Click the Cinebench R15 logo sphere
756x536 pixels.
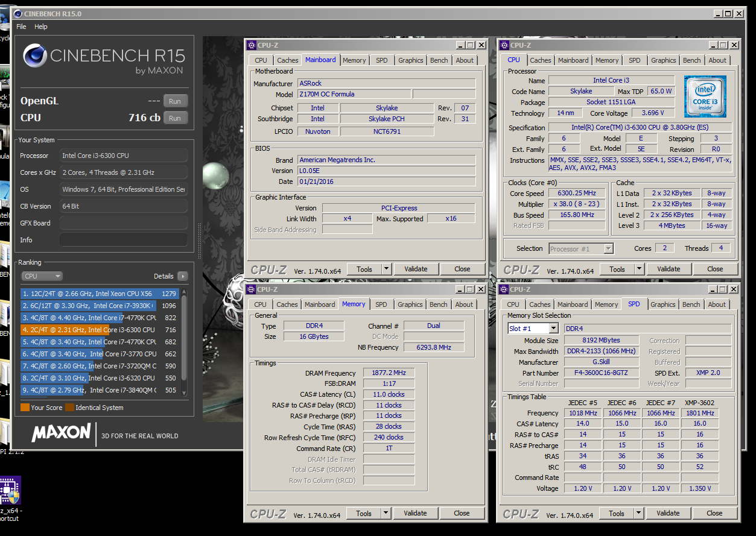pyautogui.click(x=35, y=55)
